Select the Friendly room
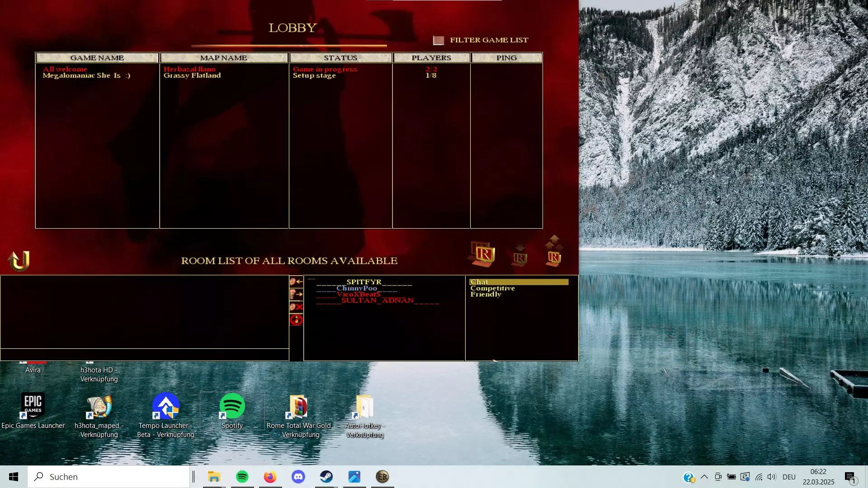Viewport: 868px width, 488px height. (486, 294)
